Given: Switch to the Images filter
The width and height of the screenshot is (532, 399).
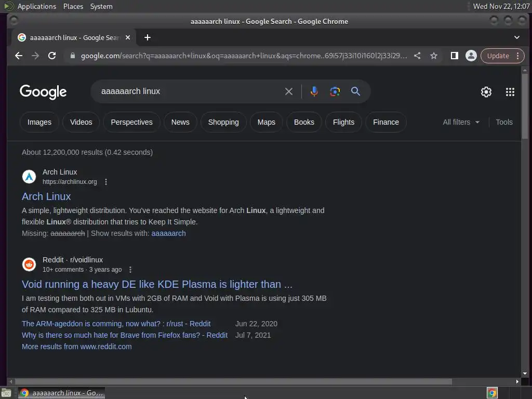Looking at the screenshot, I should tap(39, 122).
